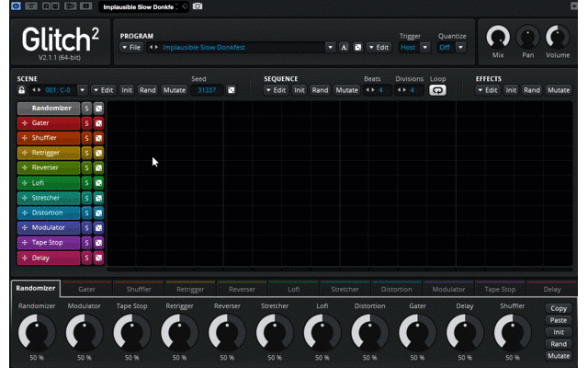
Task: Open the File menu in Program section
Action: (131, 47)
